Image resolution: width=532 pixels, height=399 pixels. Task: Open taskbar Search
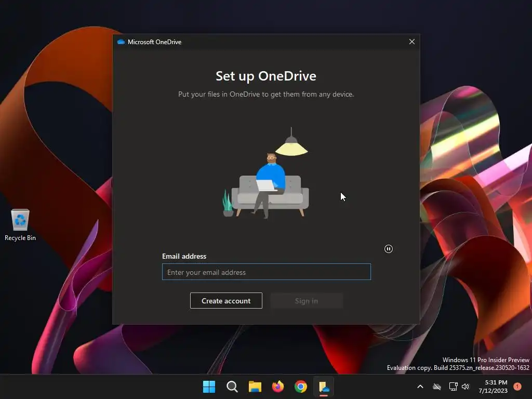tap(232, 387)
